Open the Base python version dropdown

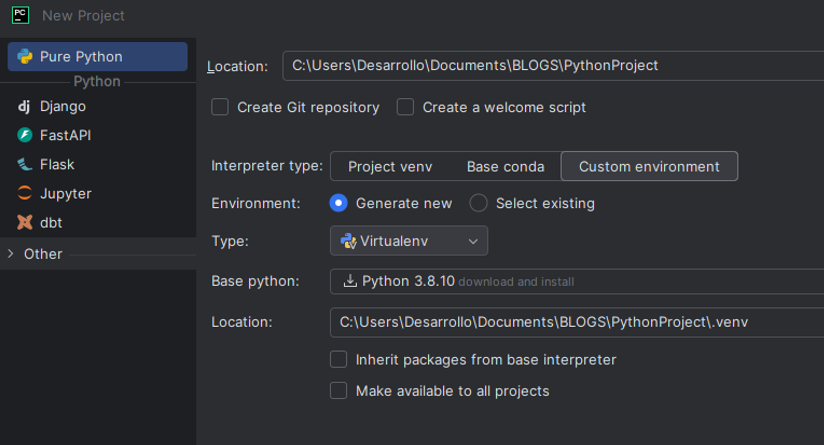(576, 281)
